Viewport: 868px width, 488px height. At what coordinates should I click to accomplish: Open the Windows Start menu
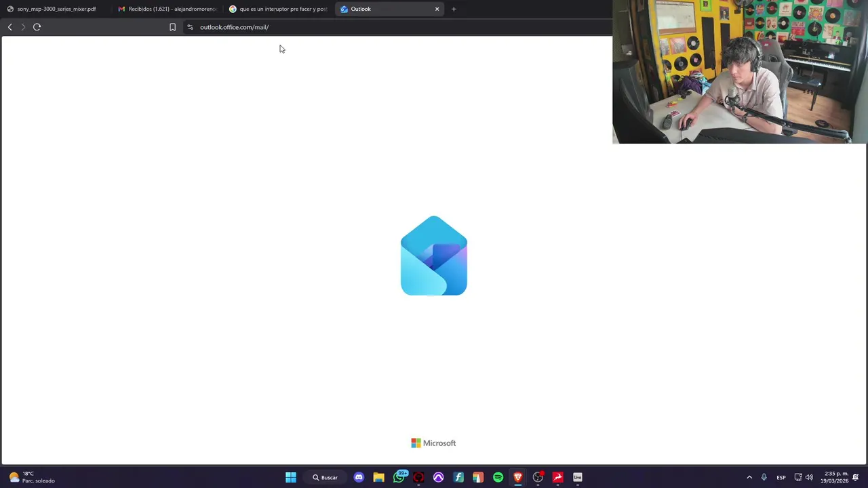(x=290, y=477)
